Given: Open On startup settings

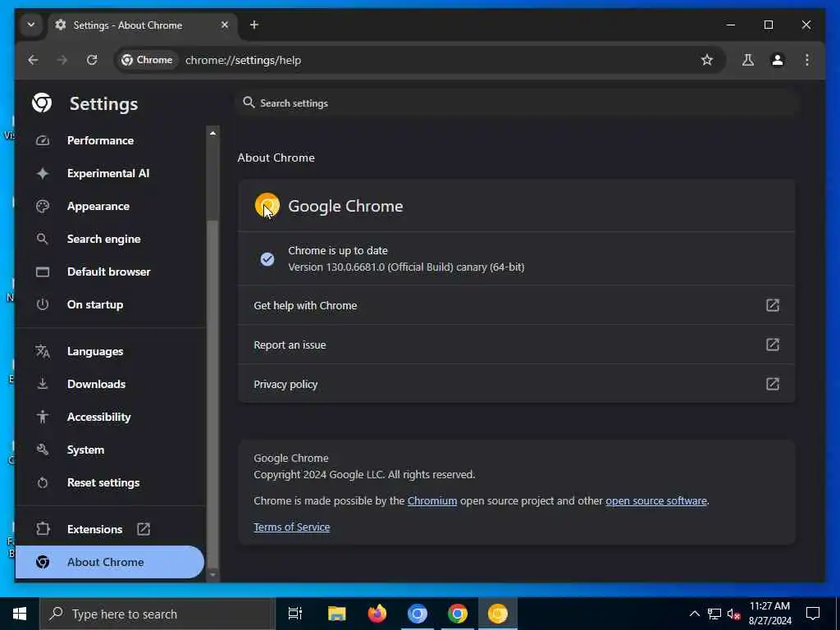Looking at the screenshot, I should coord(95,304).
